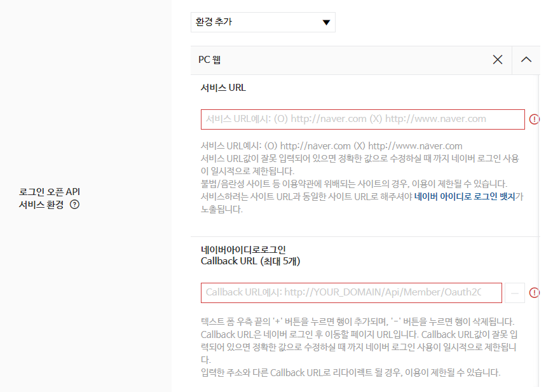The width and height of the screenshot is (546, 392).
Task: Click the 서비스 URL heading label
Action: tap(223, 88)
